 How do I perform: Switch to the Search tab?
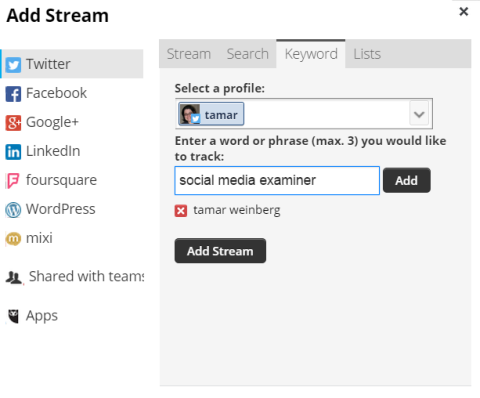247,54
